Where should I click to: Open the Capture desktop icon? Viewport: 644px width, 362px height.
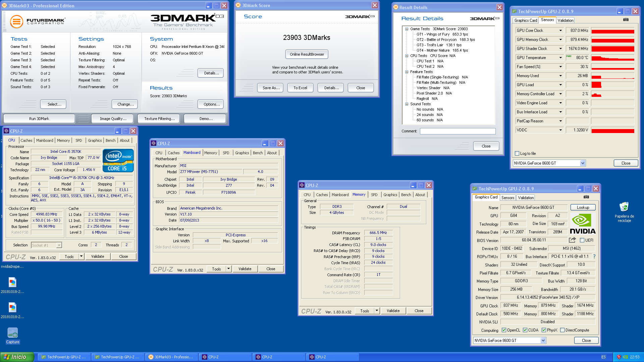tap(12, 336)
